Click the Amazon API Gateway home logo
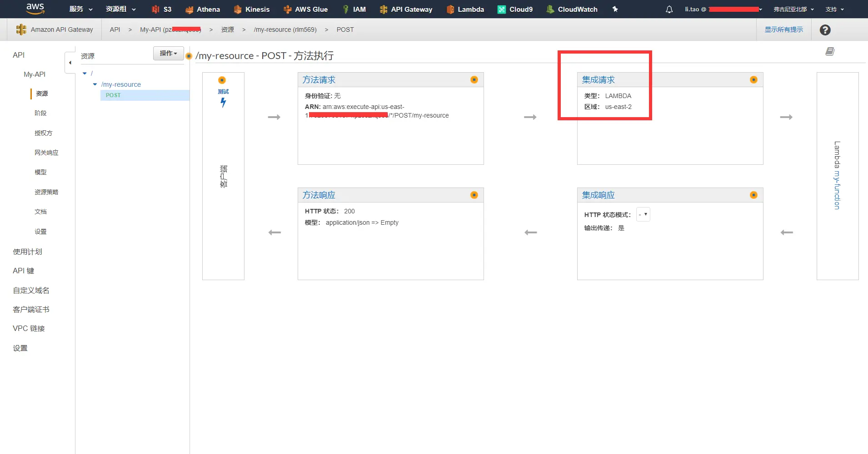868x454 pixels. point(21,30)
